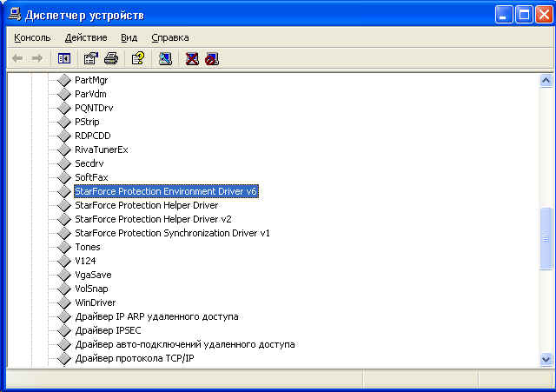Click the diamond icon beside VolSnap
Screen dimensions: 556x392
[x=64, y=289]
